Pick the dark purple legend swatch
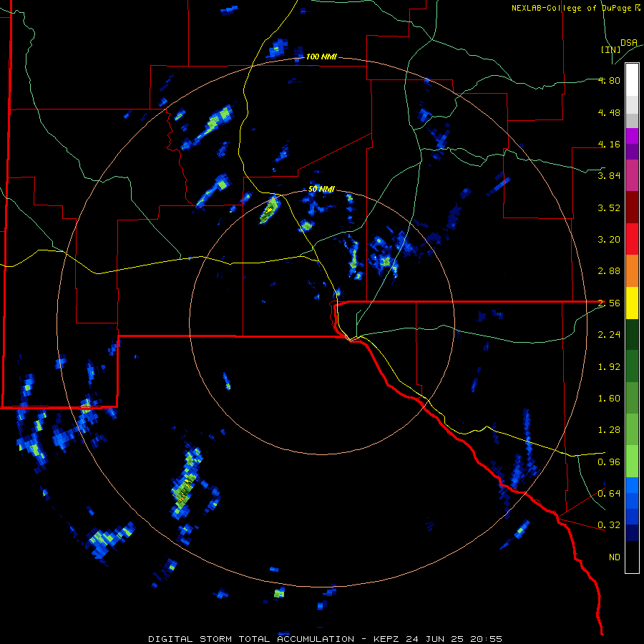The height and width of the screenshot is (644, 644). 632,152
